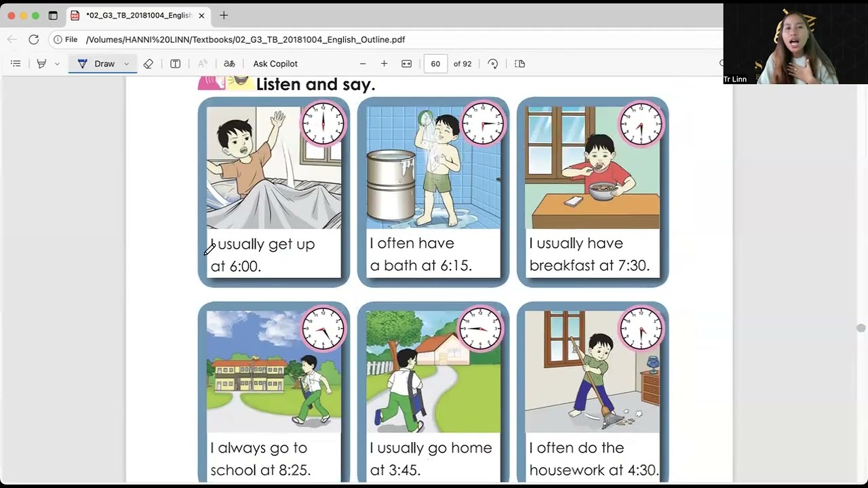Click Ask Copilot
This screenshot has height=488, width=868.
pos(275,64)
